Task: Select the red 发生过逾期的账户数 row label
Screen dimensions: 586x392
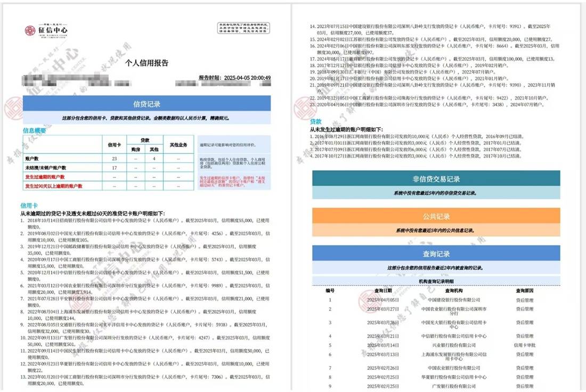Action: point(45,177)
